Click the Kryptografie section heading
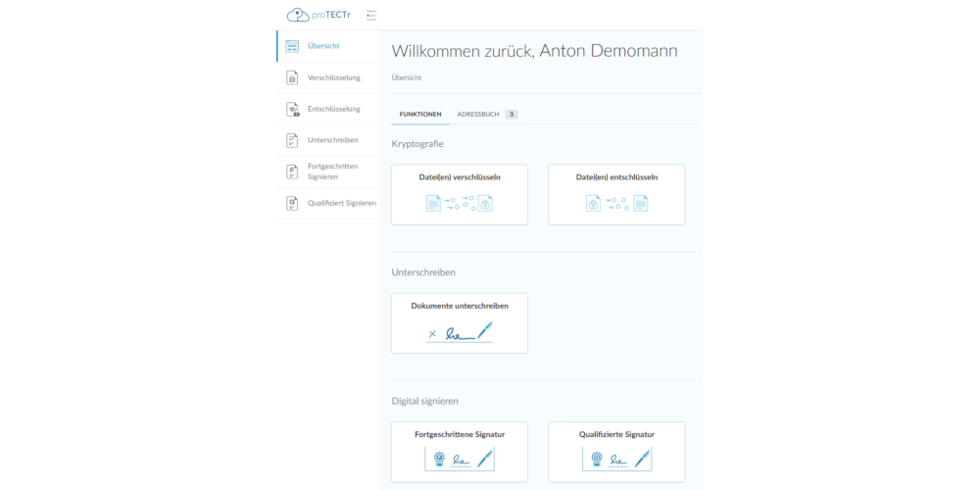Viewport: 980px width, 490px height. [x=417, y=144]
